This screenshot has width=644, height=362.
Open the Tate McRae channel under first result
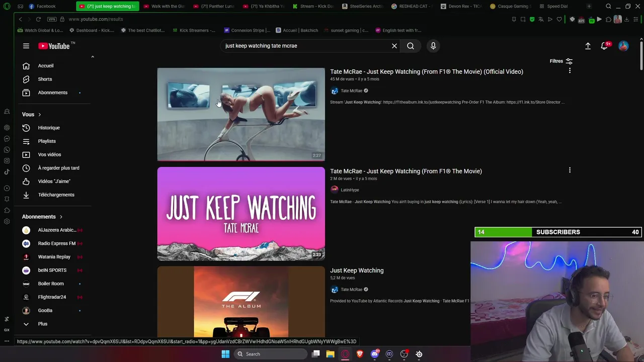coord(351,91)
